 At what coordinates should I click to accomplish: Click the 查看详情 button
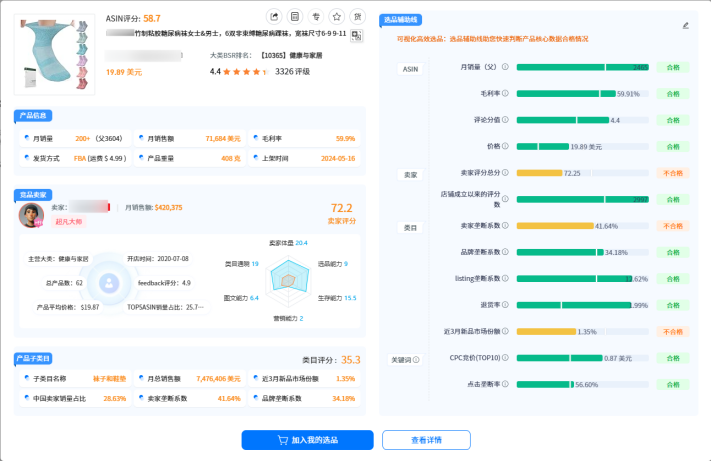(426, 440)
